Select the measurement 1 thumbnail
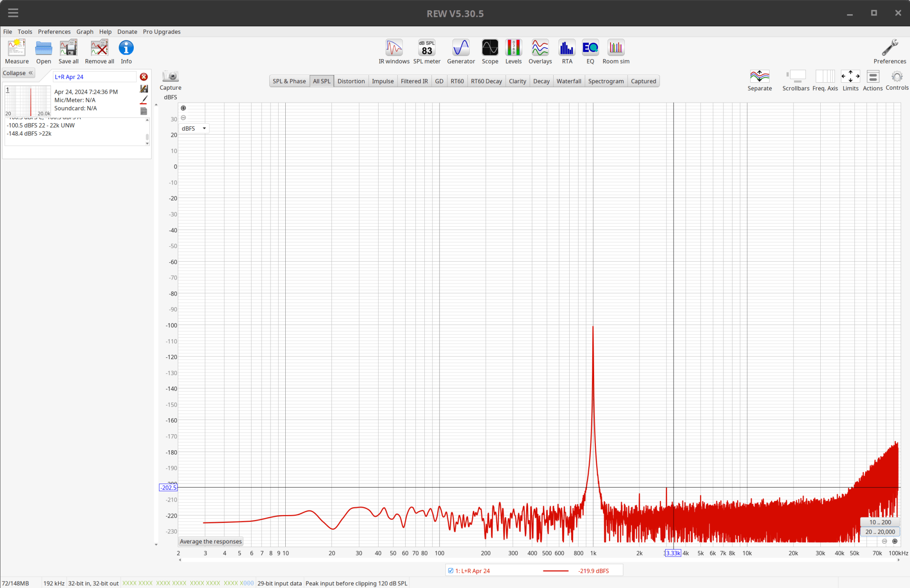This screenshot has width=910, height=588. point(28,101)
